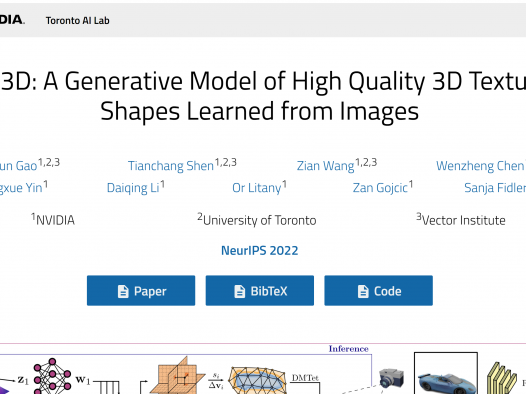Open the Toronto AI Lab header link
This screenshot has height=394, width=526.
pos(77,20)
